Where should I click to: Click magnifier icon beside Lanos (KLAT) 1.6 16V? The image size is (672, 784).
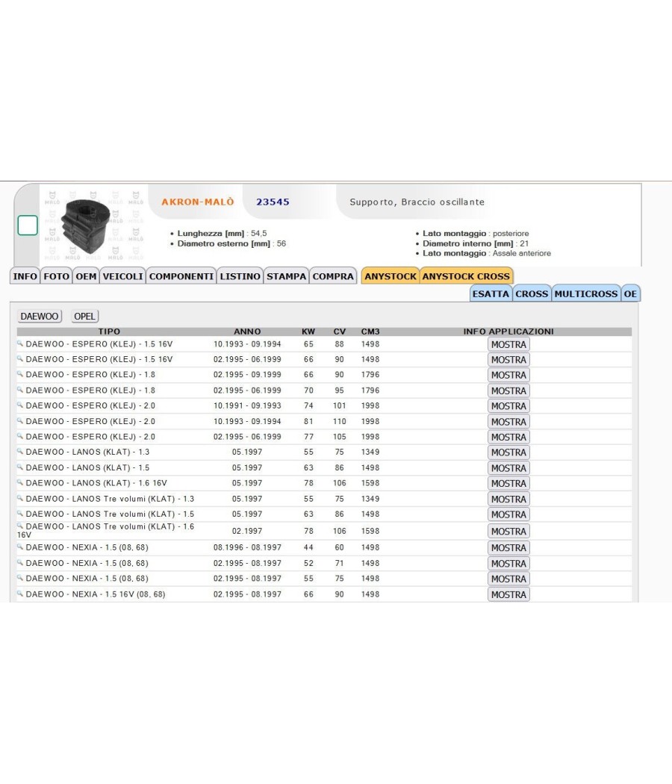(20, 482)
